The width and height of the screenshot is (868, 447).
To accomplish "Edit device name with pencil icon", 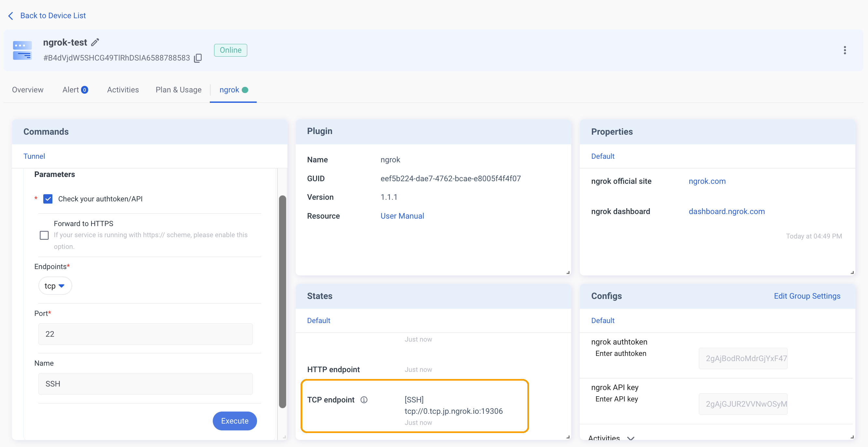I will [x=95, y=42].
